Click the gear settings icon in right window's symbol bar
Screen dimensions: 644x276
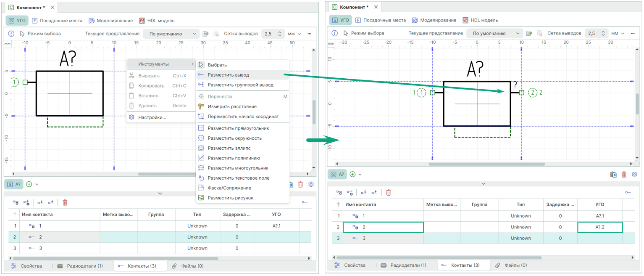pyautogui.click(x=634, y=174)
